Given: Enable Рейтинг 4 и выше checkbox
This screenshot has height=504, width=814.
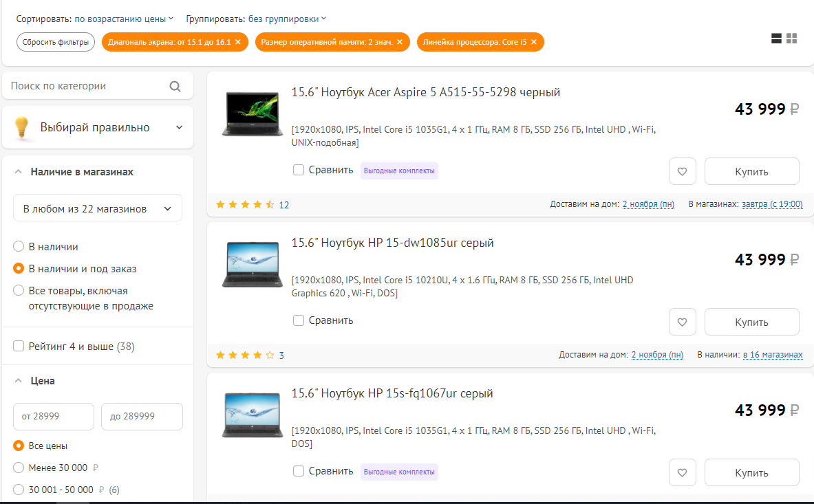Looking at the screenshot, I should [x=19, y=346].
